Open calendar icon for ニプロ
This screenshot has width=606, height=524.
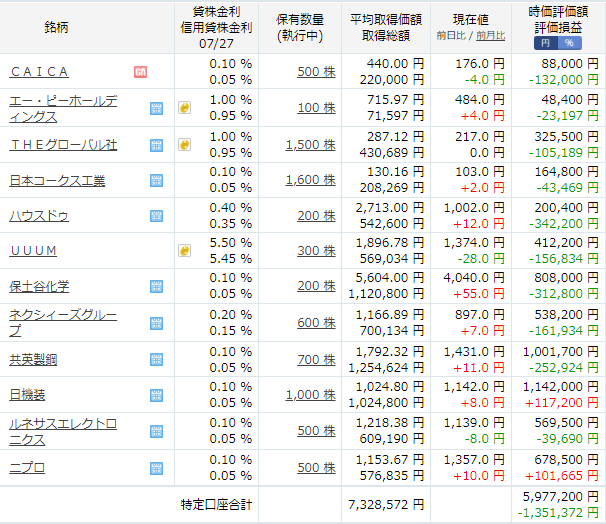[x=156, y=468]
